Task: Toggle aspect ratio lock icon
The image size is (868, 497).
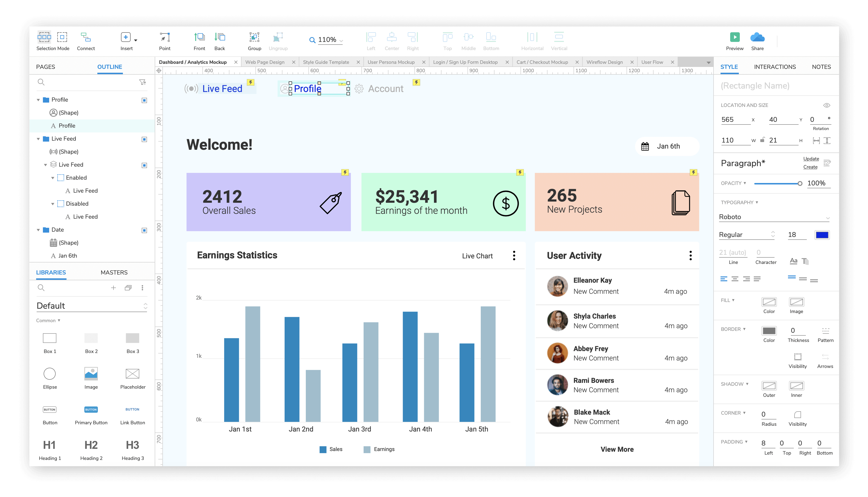Action: pos(762,140)
